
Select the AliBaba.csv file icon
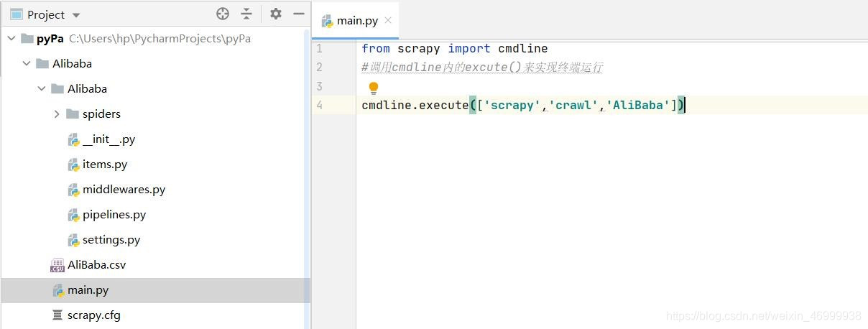(57, 266)
